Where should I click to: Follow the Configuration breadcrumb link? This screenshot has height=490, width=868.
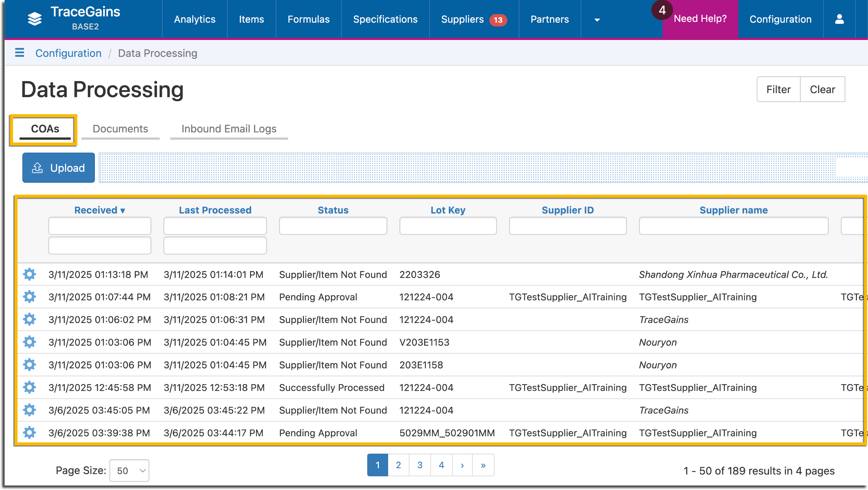(68, 53)
